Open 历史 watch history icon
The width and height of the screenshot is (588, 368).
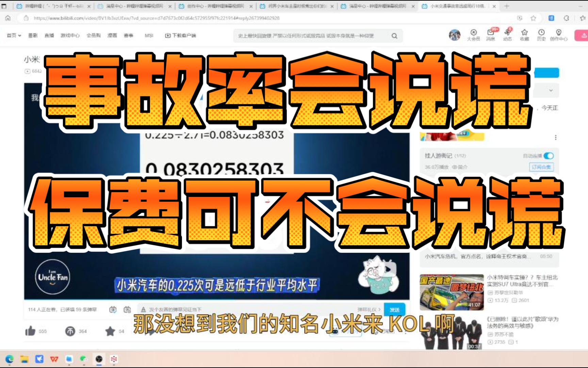541,35
